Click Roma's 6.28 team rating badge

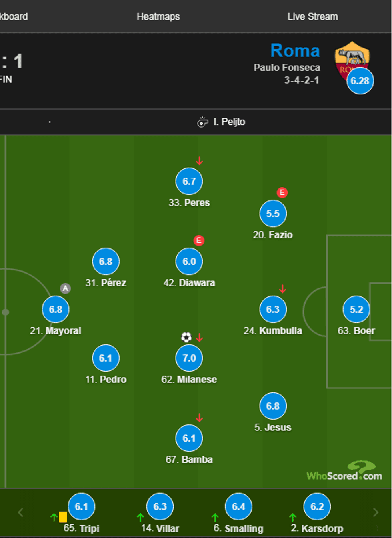360,81
